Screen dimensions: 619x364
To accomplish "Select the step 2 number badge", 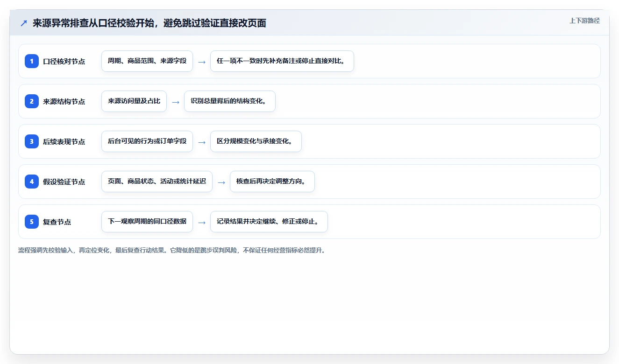I will pyautogui.click(x=32, y=101).
